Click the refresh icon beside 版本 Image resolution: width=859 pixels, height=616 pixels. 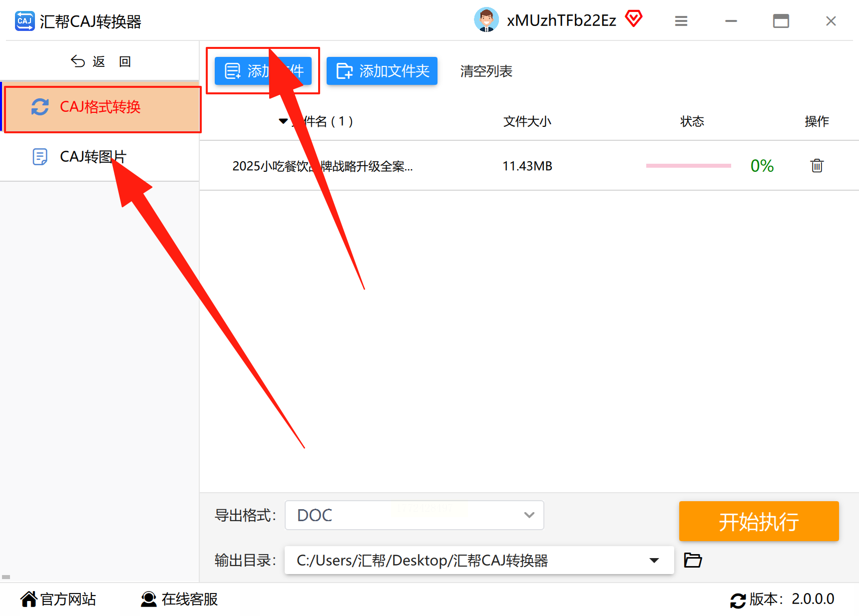738,600
